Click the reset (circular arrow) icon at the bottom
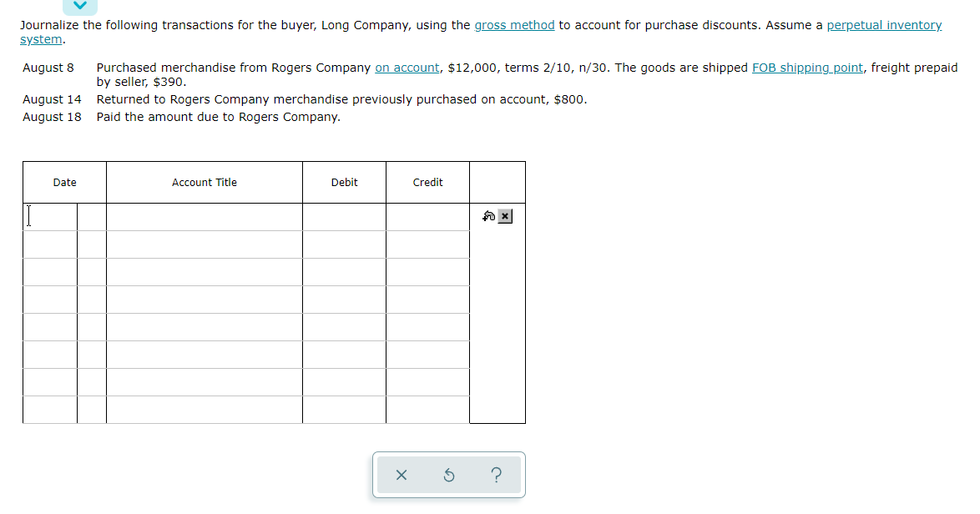This screenshot has height=514, width=980. tap(449, 475)
